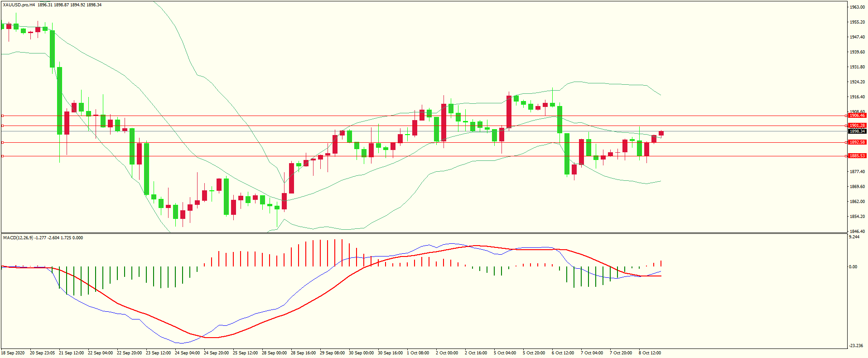Click the 22 Sep 04:00 time label

tap(101, 353)
